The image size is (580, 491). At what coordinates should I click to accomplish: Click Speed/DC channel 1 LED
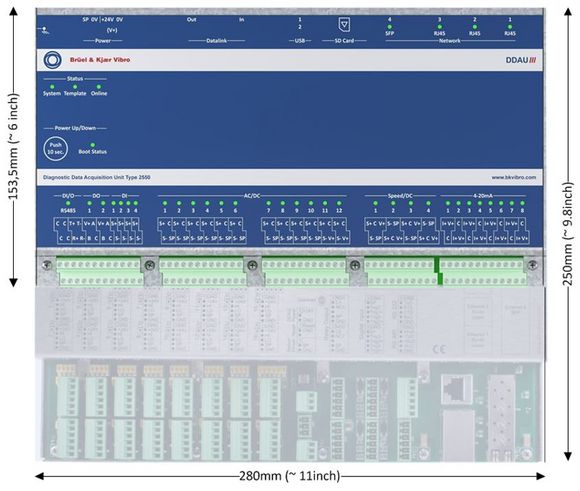375,203
